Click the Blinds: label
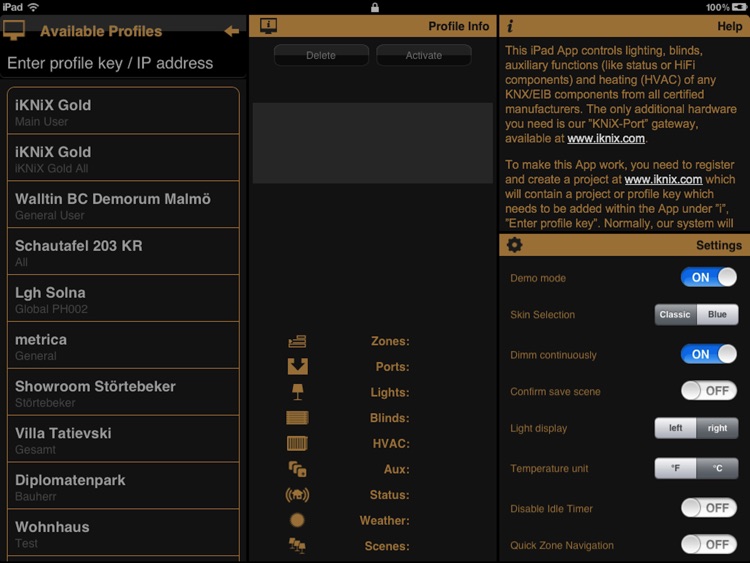Viewport: 750px width, 563px height. [x=390, y=418]
